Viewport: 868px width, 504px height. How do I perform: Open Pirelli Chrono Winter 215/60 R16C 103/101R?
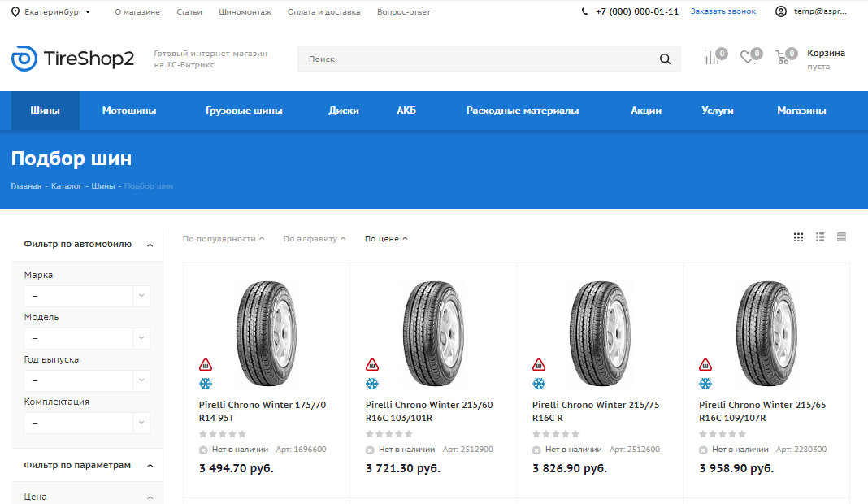[x=429, y=411]
